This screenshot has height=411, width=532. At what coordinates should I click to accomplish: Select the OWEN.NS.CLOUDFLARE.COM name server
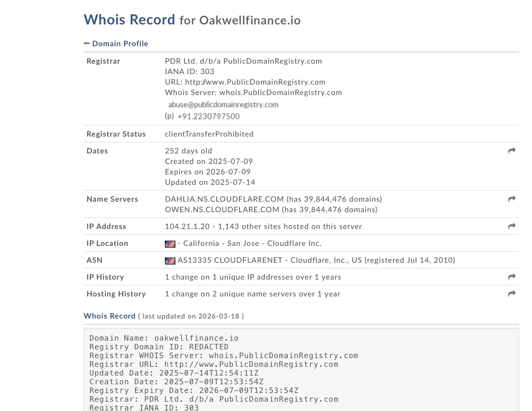click(222, 210)
